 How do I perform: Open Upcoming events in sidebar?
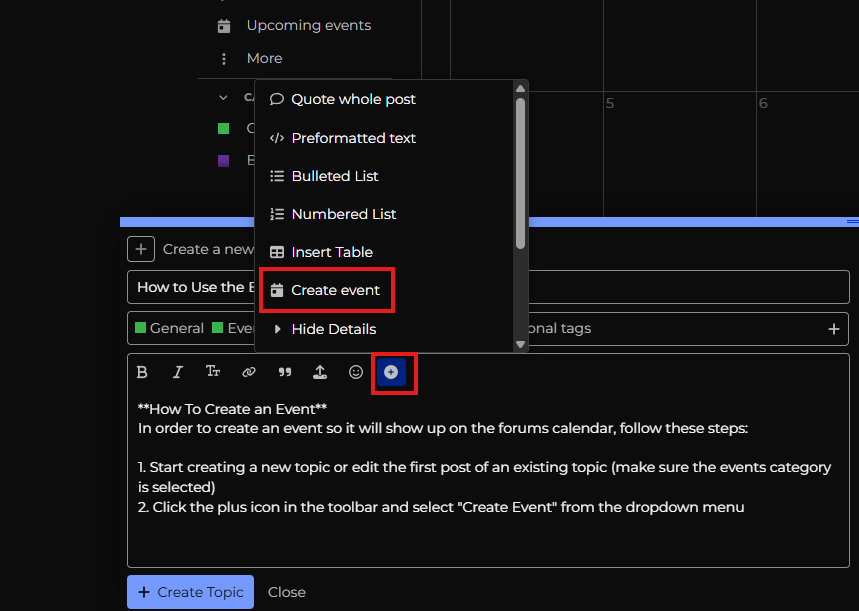point(308,25)
